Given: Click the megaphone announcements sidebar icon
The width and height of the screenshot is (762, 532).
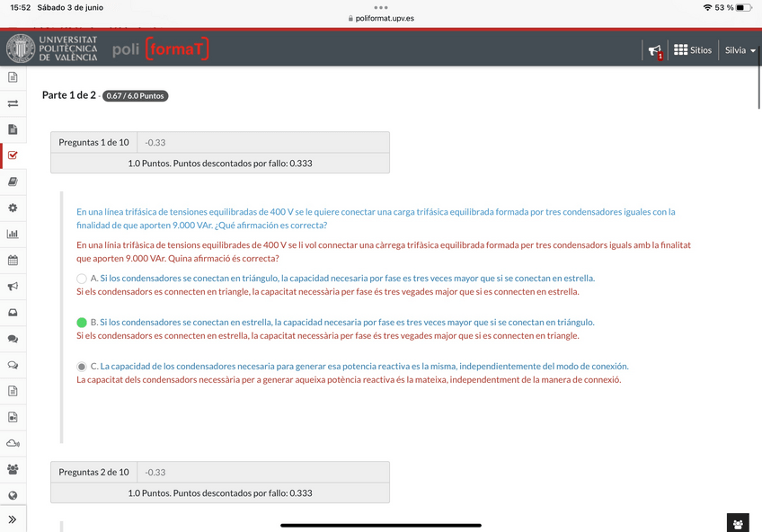Looking at the screenshot, I should pyautogui.click(x=13, y=287).
